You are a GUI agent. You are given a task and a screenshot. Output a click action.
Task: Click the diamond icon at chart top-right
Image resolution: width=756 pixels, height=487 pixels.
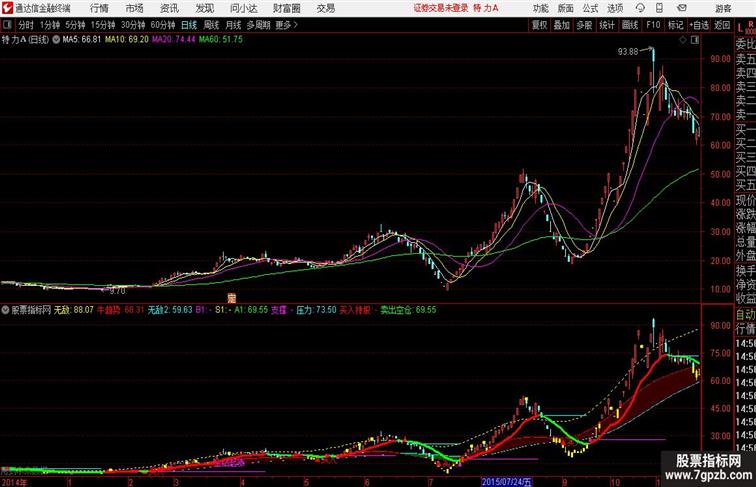pyautogui.click(x=683, y=40)
